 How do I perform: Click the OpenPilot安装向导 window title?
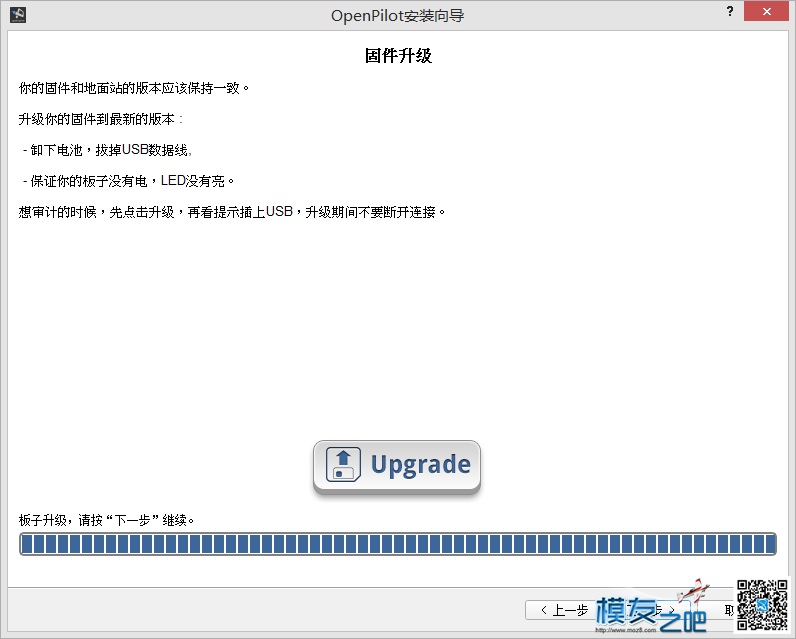tap(397, 16)
